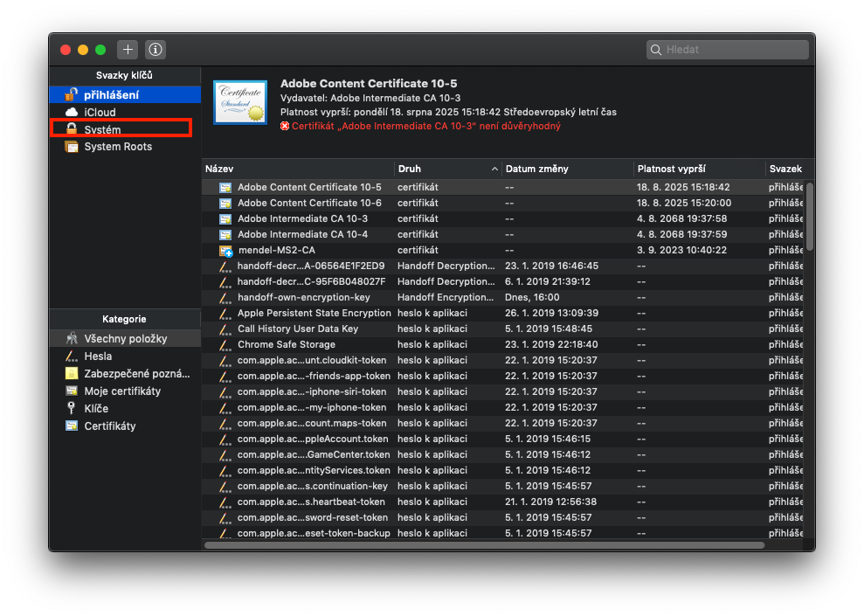Select com.apple.ac...-my-iphone-token row
864x616 pixels.
click(502, 407)
